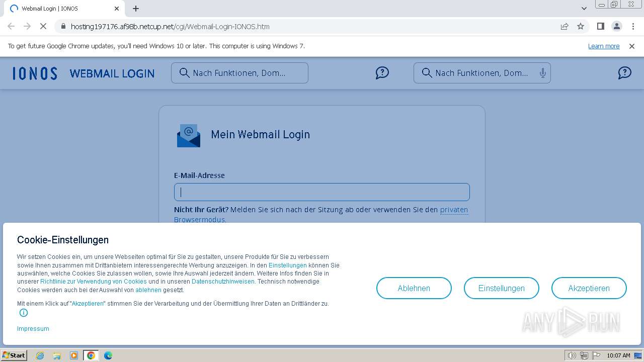This screenshot has height=362, width=644.
Task: Open a new browser tab
Action: (x=136, y=9)
